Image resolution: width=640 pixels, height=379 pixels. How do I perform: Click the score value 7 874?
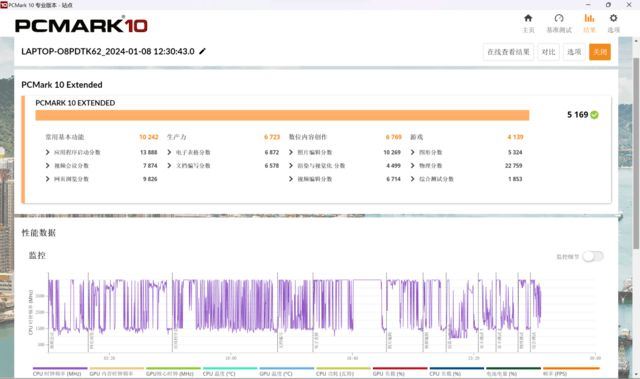(150, 166)
